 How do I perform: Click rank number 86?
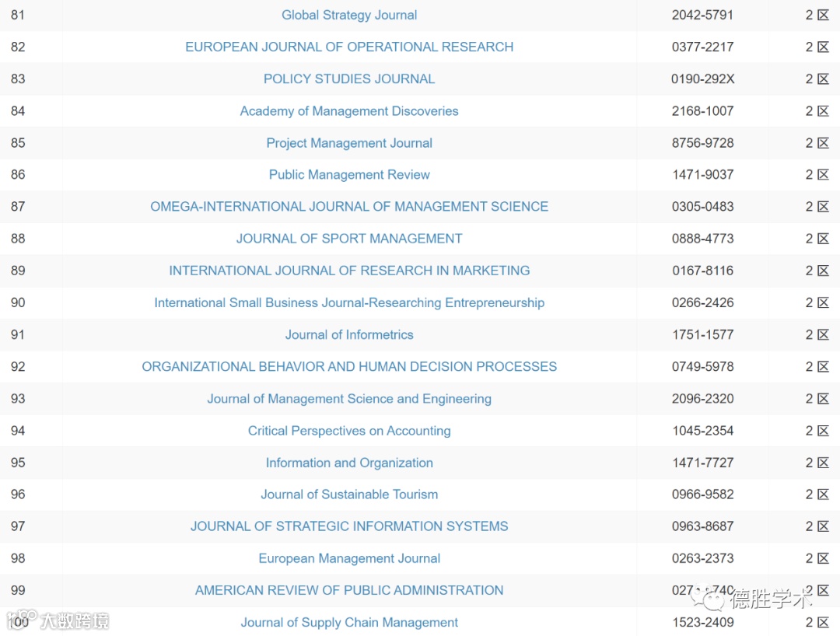(x=18, y=174)
